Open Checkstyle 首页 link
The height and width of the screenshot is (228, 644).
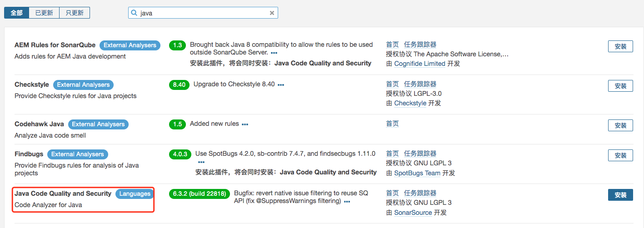392,84
